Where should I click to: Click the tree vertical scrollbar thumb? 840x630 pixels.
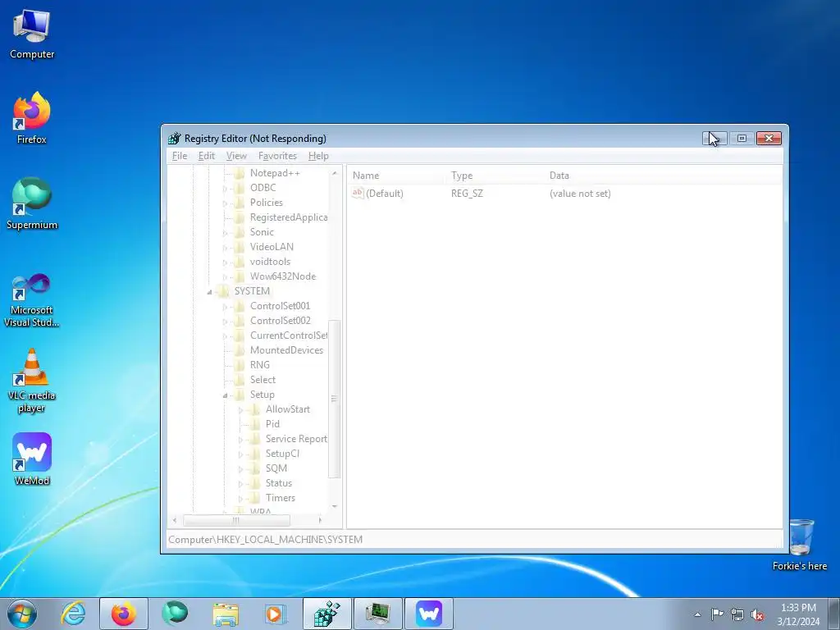pos(335,399)
